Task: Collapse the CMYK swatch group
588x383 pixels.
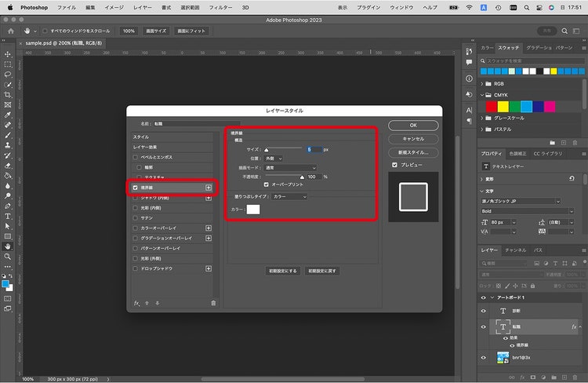Action: coord(482,95)
